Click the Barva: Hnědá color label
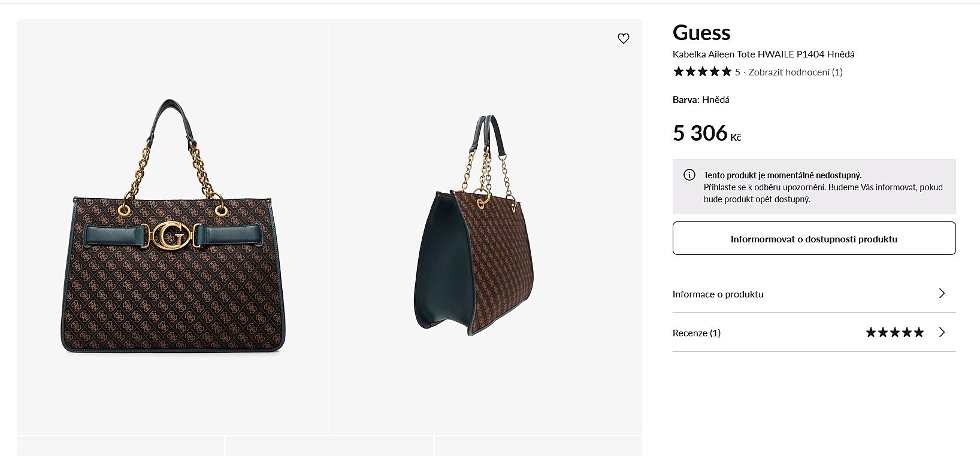Image resolution: width=980 pixels, height=456 pixels. click(701, 99)
